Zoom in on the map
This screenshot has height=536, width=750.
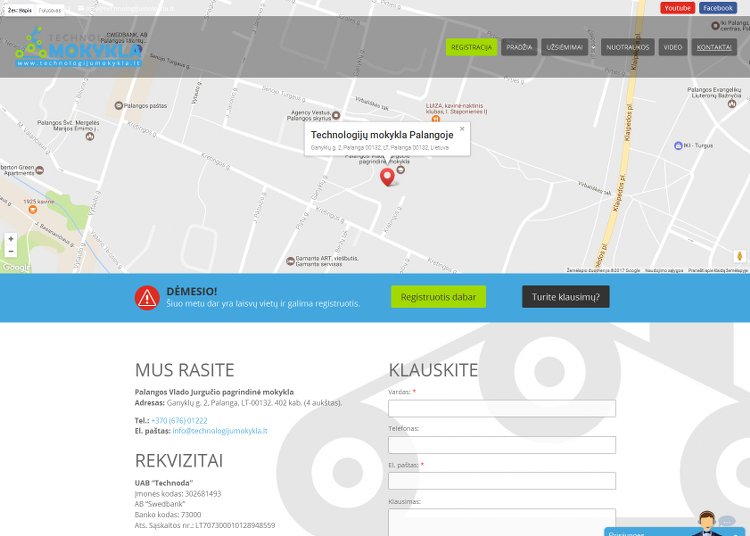point(11,239)
